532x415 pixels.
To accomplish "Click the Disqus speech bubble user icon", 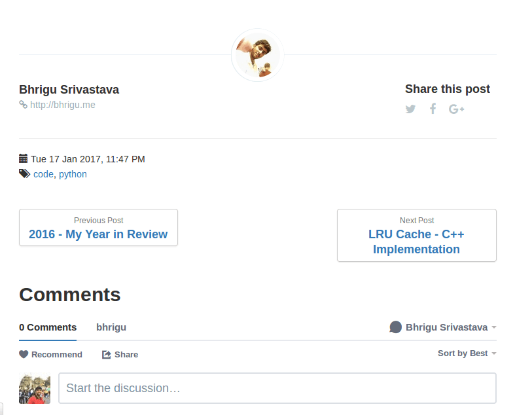I will (395, 327).
